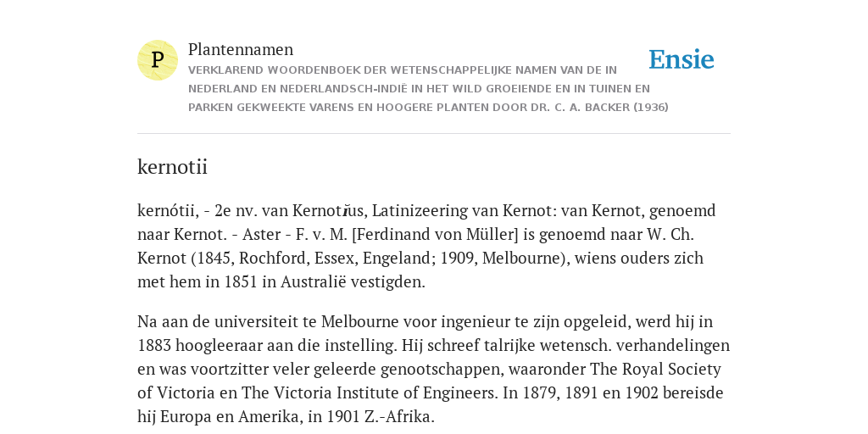The width and height of the screenshot is (868, 434).
Task: Click Australië vestigden ending the first paragraph
Action: tap(353, 282)
